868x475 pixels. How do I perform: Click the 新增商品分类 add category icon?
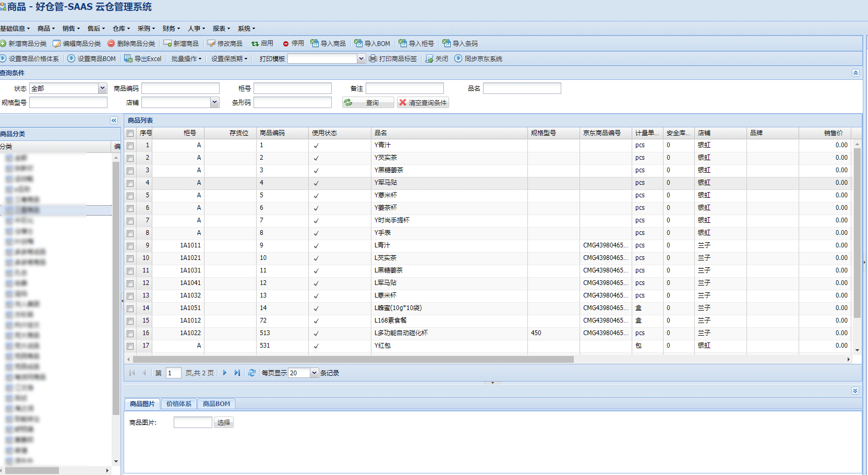3,44
